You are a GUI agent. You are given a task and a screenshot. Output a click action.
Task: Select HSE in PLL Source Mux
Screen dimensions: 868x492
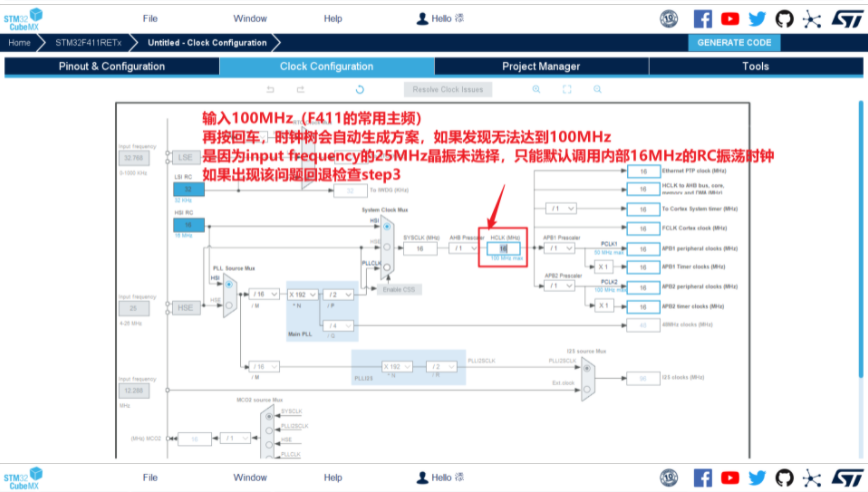click(x=229, y=305)
